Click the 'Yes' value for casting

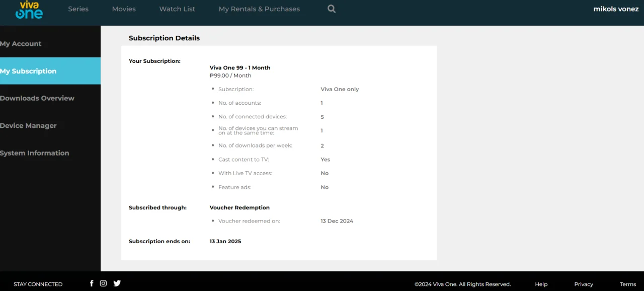coord(326,160)
